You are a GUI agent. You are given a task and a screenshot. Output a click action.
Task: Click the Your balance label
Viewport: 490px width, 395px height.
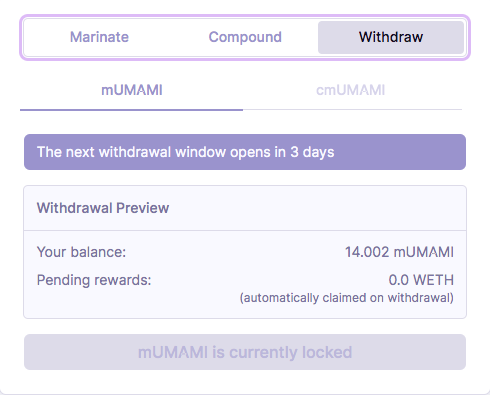[81, 252]
